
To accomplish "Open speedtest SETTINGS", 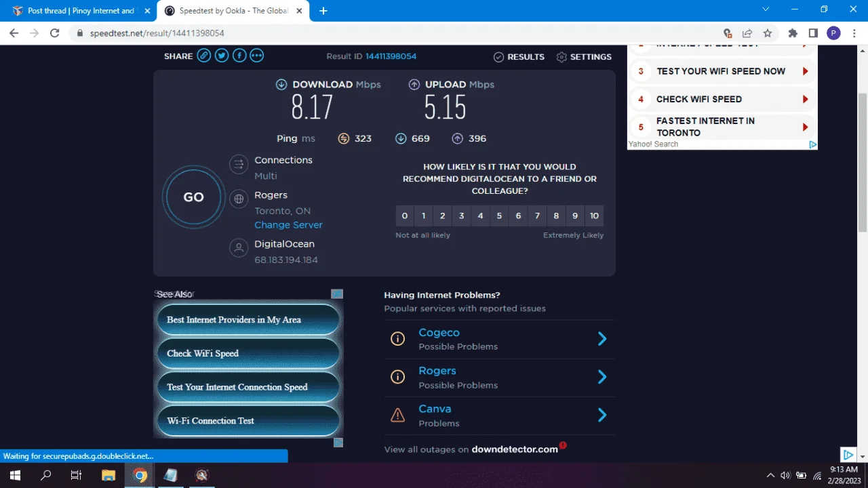I will (x=584, y=57).
